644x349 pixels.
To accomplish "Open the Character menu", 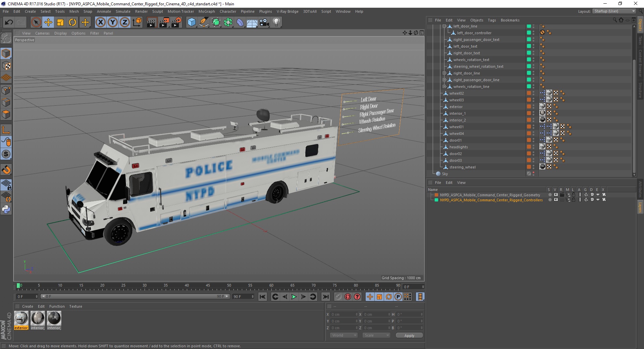I will click(228, 11).
